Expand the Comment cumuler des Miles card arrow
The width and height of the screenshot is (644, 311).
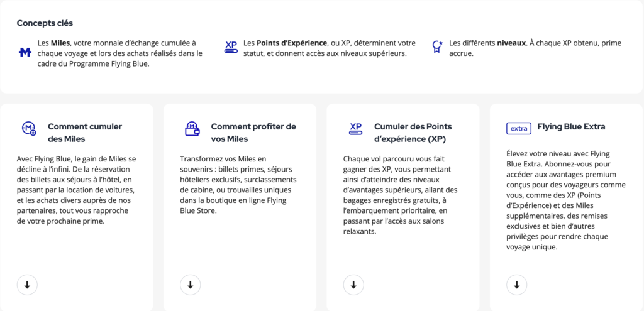point(27,285)
